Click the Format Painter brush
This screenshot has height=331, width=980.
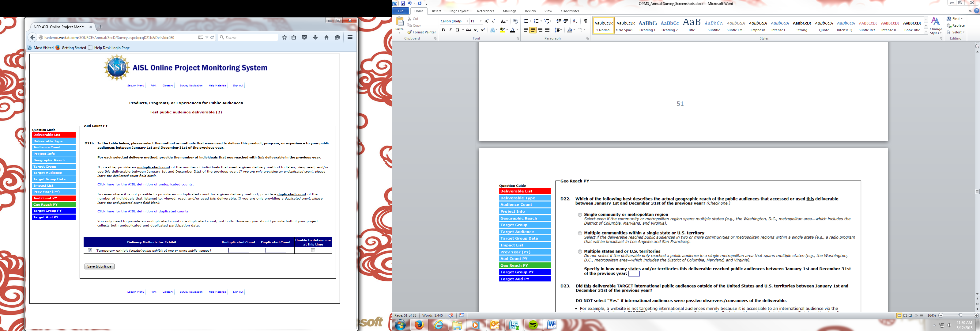point(410,32)
